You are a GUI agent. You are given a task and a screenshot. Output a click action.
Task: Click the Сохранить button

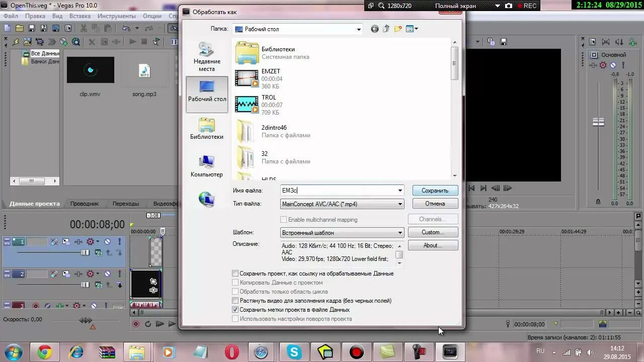(435, 191)
